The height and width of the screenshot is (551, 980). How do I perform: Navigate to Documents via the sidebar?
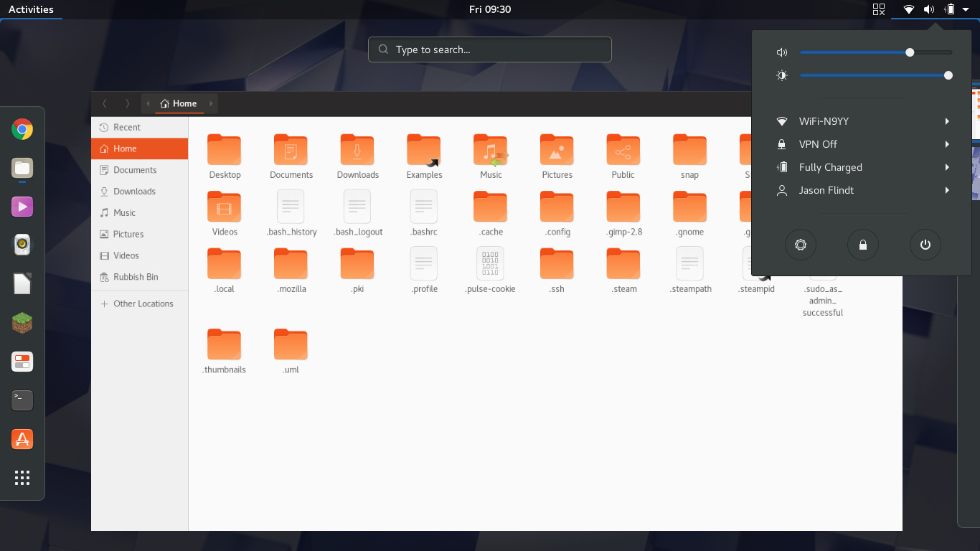coord(135,169)
